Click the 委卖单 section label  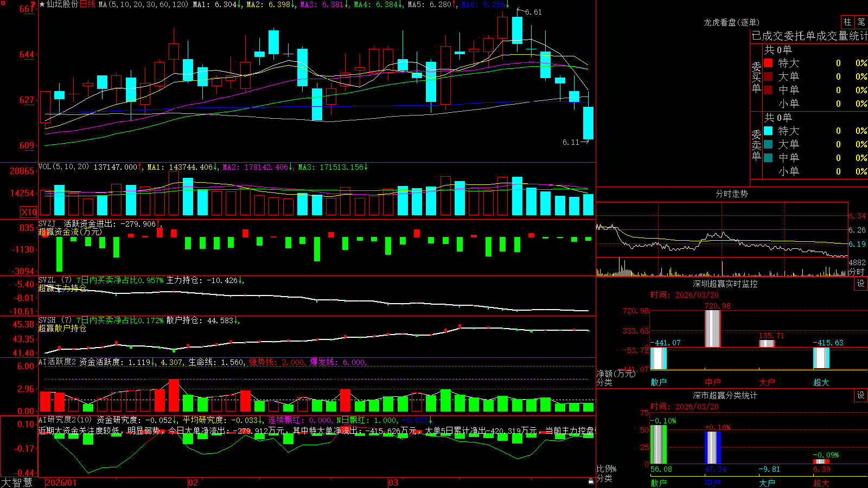click(x=756, y=145)
